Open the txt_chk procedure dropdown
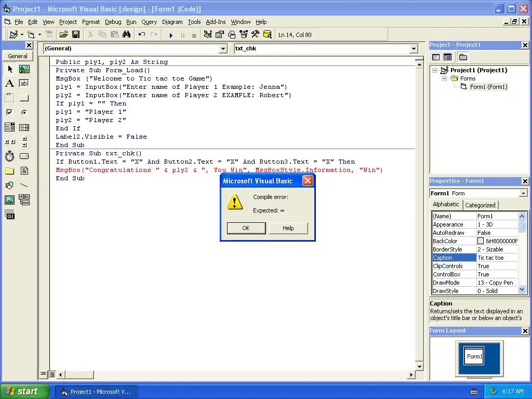 click(x=414, y=48)
